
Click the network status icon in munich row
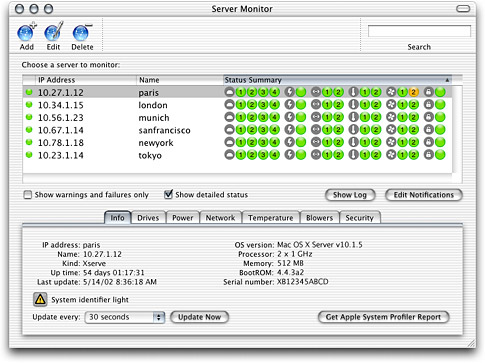coord(316,117)
